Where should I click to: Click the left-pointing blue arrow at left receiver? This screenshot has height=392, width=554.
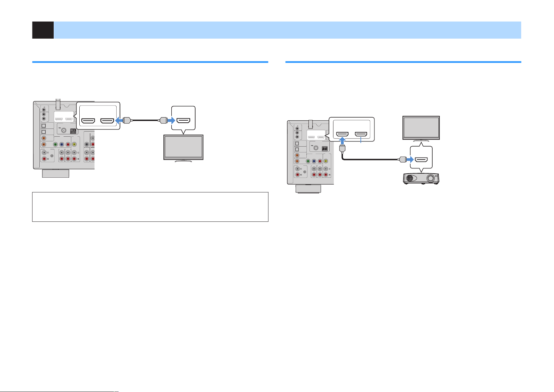click(118, 120)
